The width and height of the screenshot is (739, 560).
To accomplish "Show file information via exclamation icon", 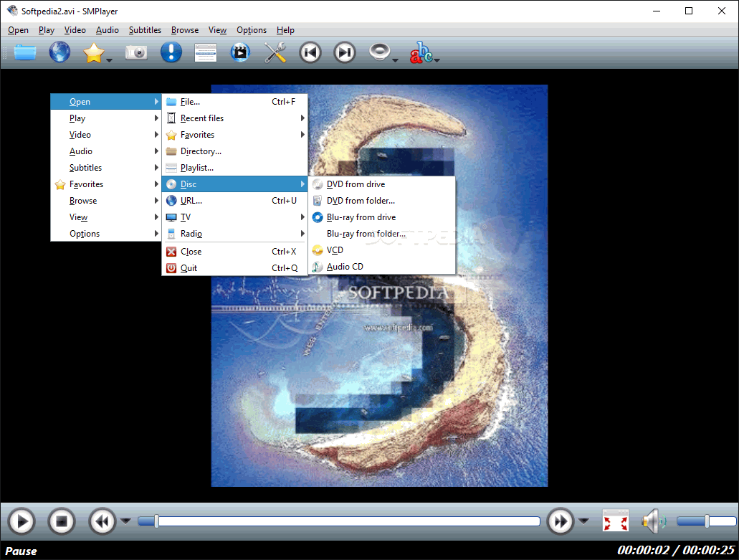I will coord(171,52).
